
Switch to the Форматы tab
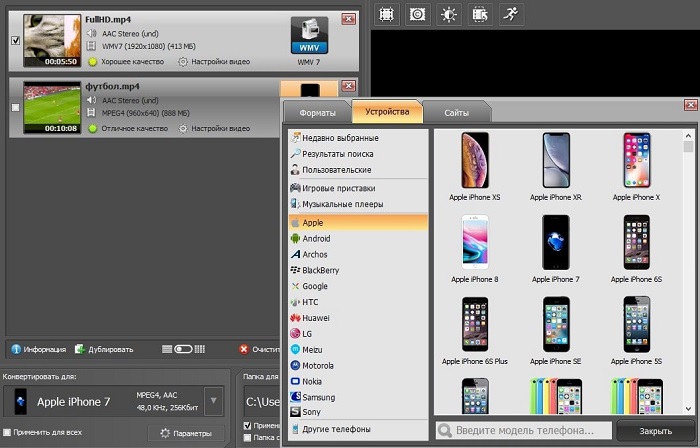point(317,113)
